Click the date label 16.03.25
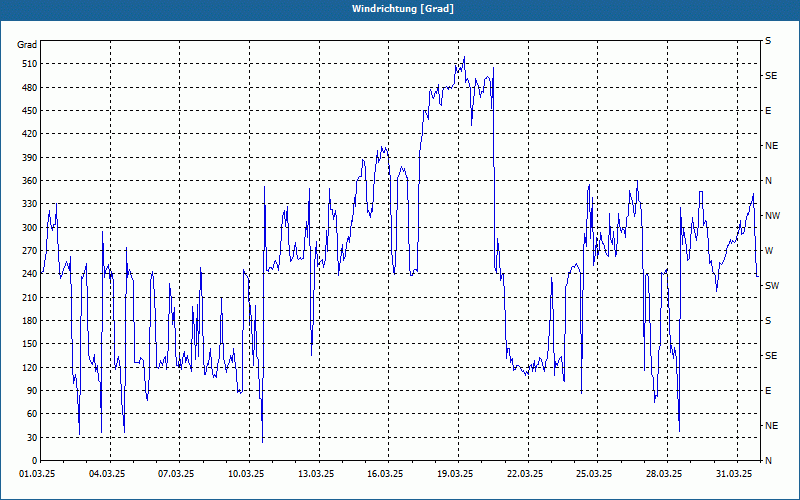Image resolution: width=800 pixels, height=500 pixels. coord(385,474)
